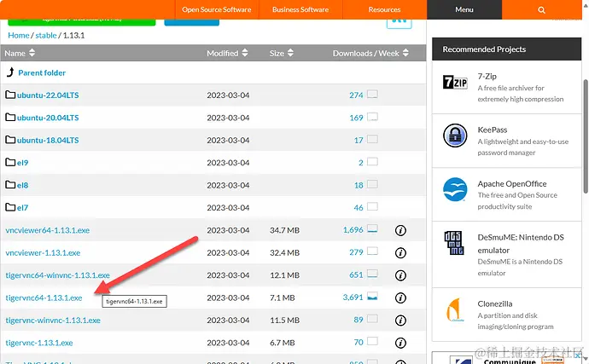589x364 pixels.
Task: Sort files by Size column arrows
Action: [290, 53]
